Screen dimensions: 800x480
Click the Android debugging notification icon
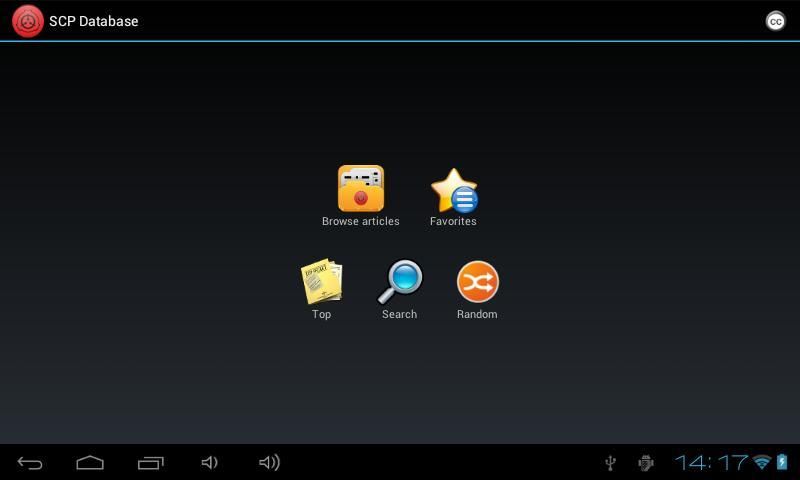646,463
